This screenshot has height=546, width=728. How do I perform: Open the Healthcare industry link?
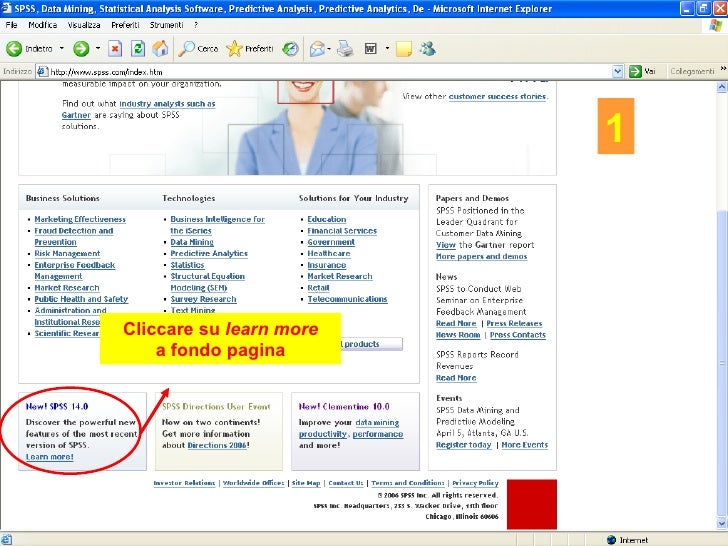click(x=329, y=254)
